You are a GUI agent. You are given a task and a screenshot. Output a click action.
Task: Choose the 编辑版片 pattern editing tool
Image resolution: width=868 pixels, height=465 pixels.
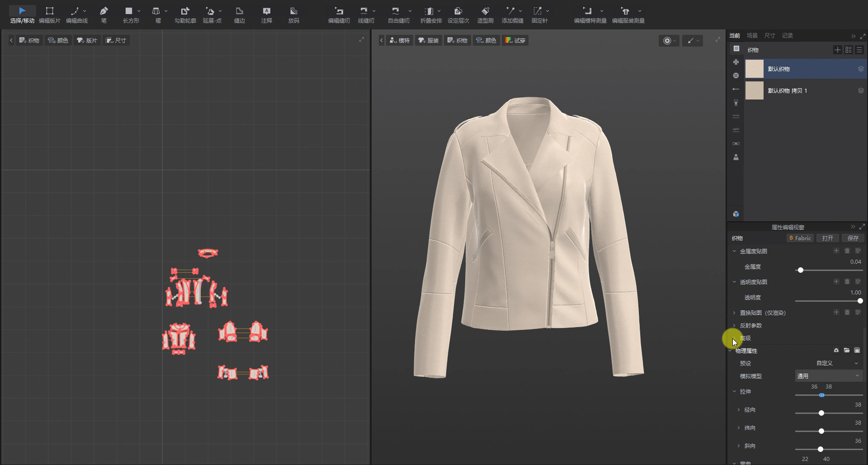(50, 14)
